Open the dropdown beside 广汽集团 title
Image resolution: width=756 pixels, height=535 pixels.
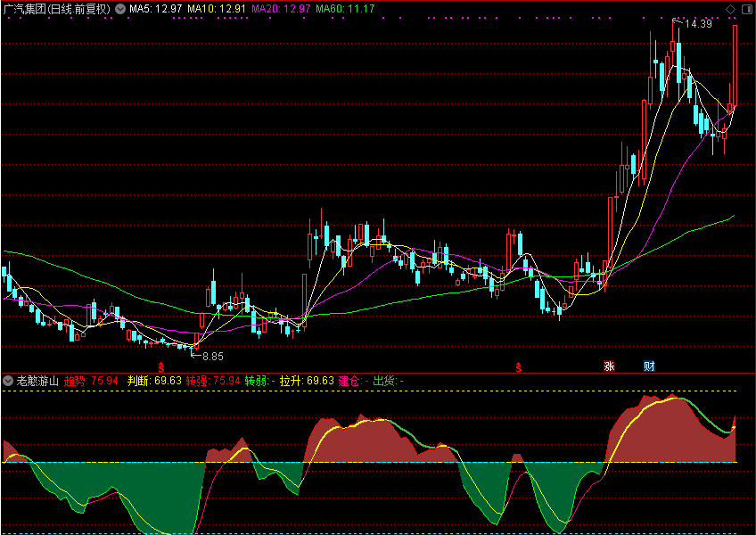(120, 9)
